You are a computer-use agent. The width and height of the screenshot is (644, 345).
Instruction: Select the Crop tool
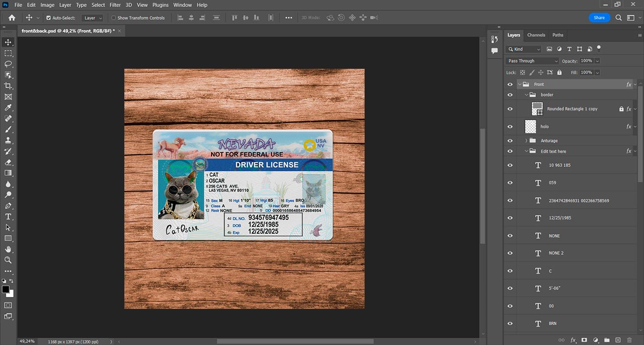pos(8,86)
